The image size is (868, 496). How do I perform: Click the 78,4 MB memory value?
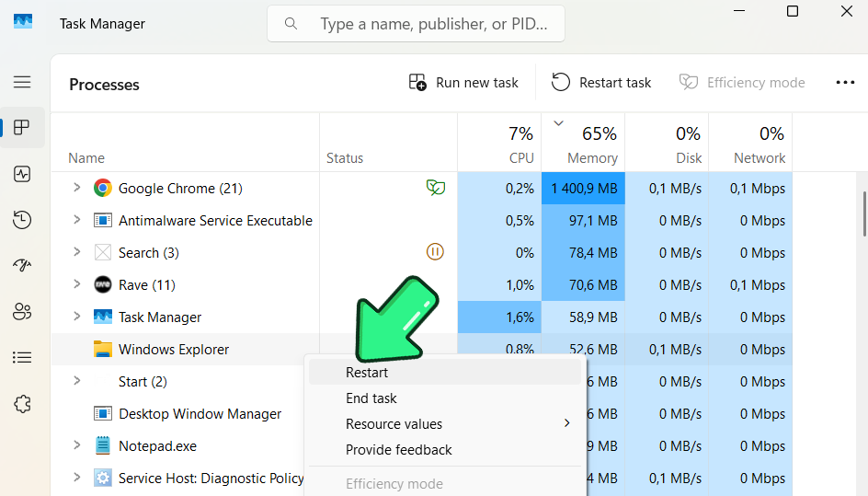593,253
